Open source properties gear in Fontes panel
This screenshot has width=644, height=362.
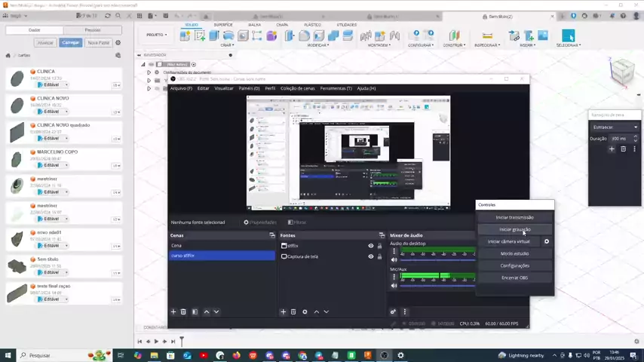click(305, 311)
